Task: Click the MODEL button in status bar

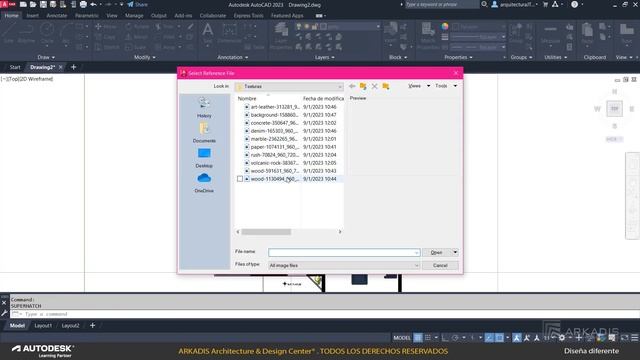Action: tap(402, 338)
